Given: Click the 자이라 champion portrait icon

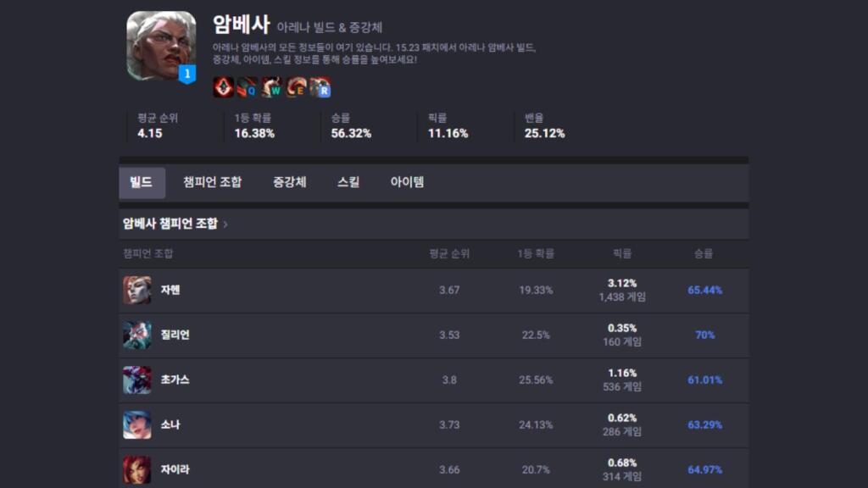Looking at the screenshot, I should click(137, 469).
